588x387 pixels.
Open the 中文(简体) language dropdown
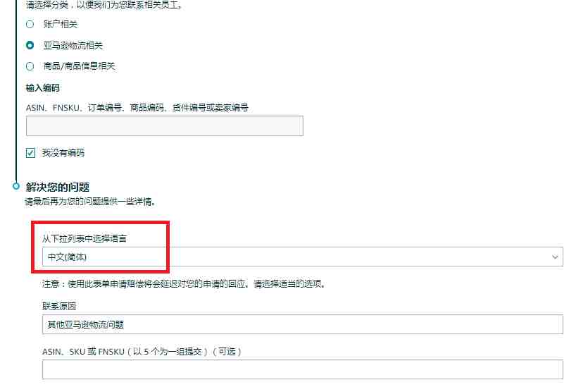[x=302, y=257]
